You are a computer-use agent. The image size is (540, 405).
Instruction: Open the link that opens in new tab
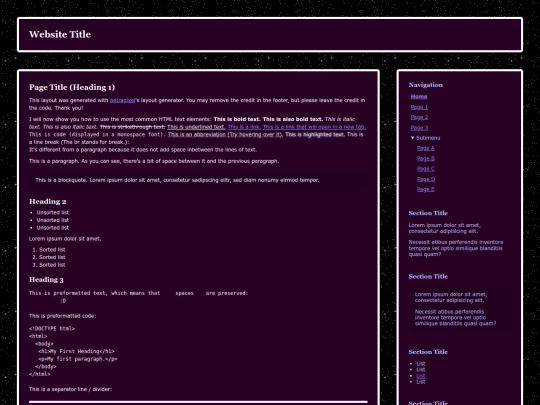tap(314, 127)
